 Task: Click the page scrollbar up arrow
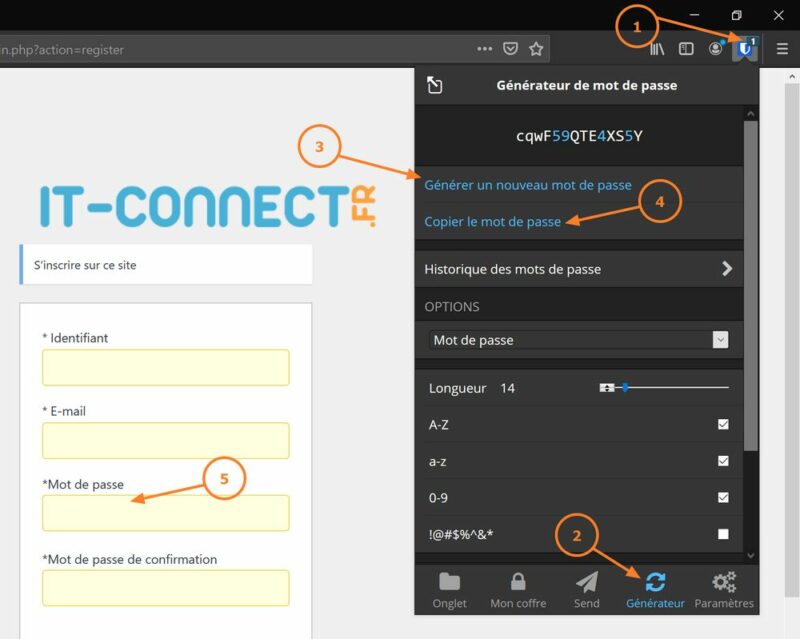tap(792, 77)
